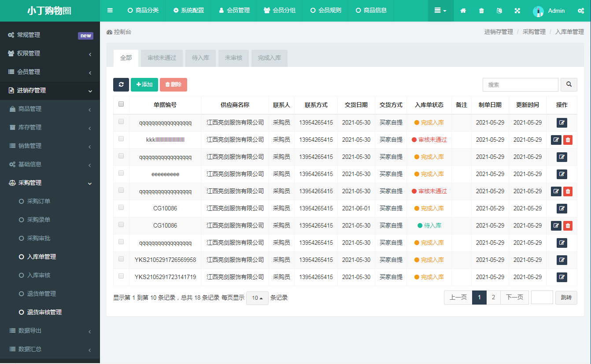This screenshot has height=364, width=591.
Task: Click the search magnifier icon
Action: tap(569, 85)
